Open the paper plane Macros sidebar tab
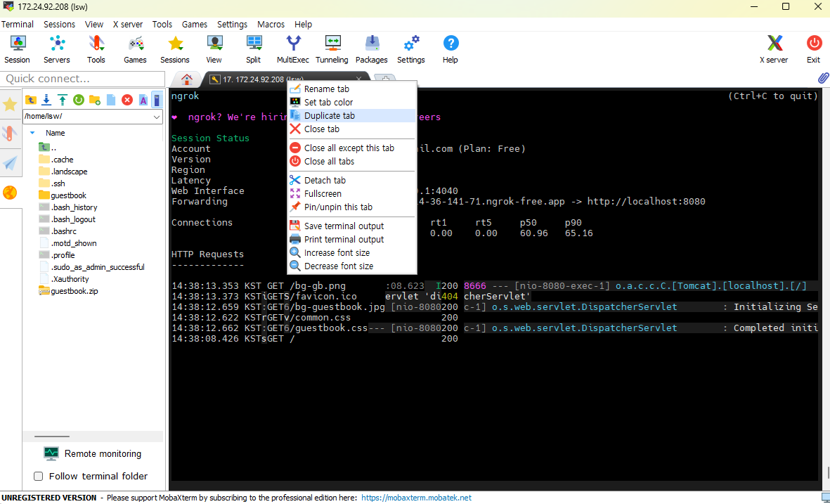The height and width of the screenshot is (504, 830). pyautogui.click(x=10, y=163)
